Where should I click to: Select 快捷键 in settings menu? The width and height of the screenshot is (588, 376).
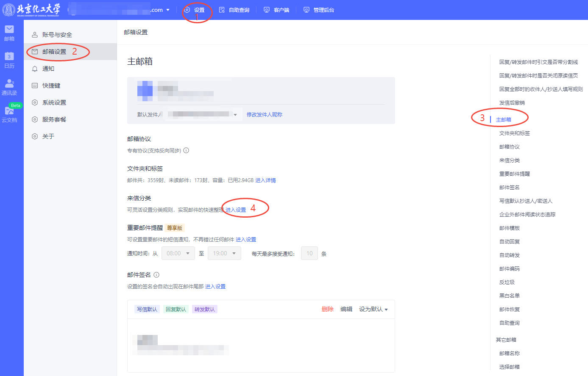[51, 86]
